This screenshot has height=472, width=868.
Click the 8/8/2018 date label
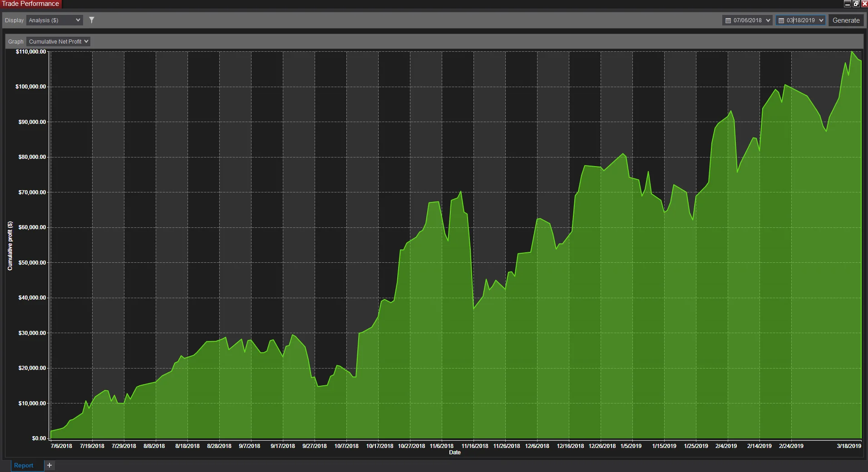pos(154,446)
